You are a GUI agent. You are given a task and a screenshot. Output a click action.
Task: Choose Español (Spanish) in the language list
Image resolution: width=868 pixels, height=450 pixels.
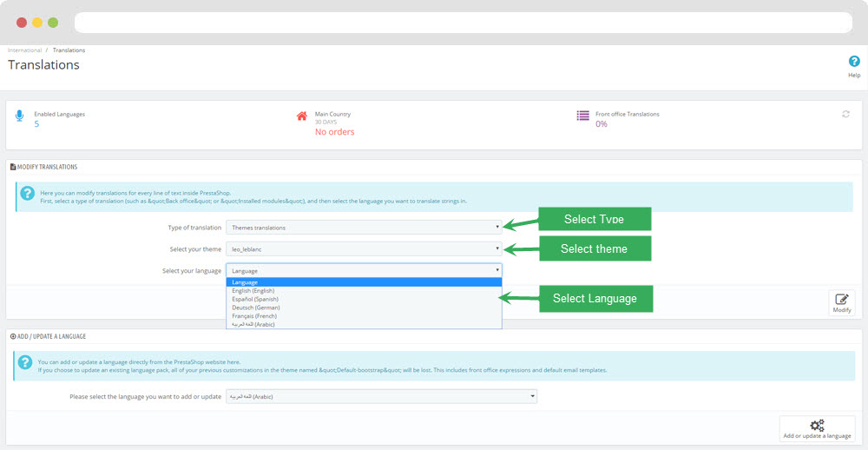tap(255, 299)
